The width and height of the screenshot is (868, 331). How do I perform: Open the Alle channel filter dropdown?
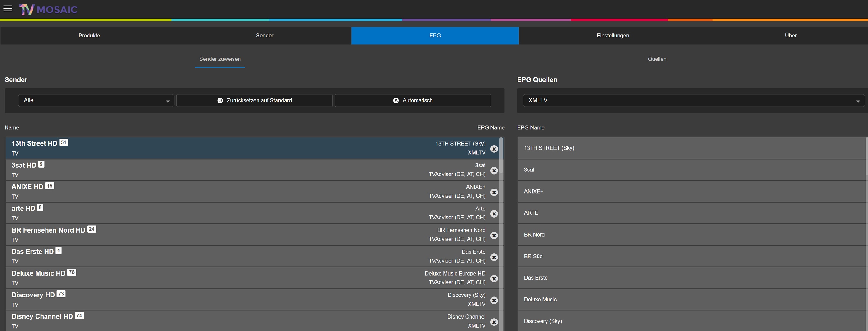coord(96,100)
